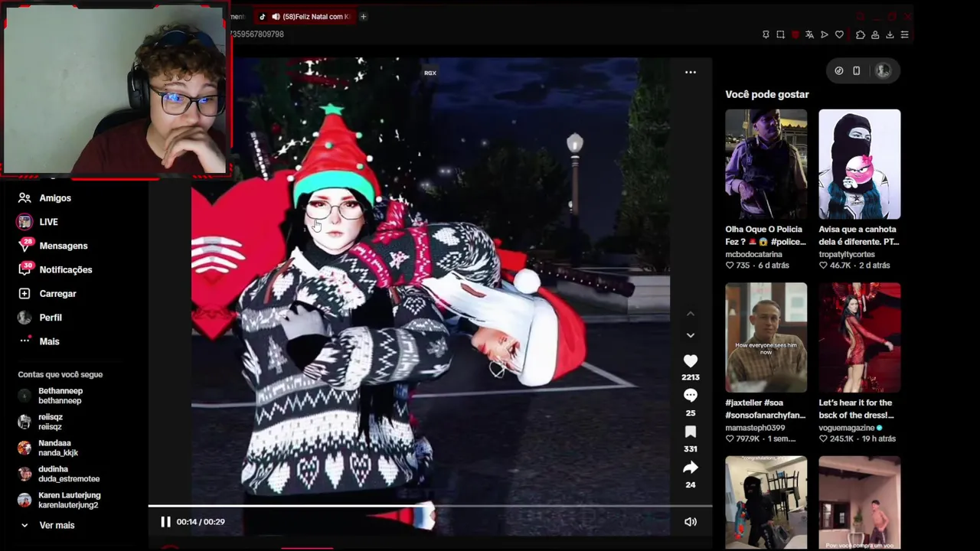Open the browser extensions cube icon

861,34
